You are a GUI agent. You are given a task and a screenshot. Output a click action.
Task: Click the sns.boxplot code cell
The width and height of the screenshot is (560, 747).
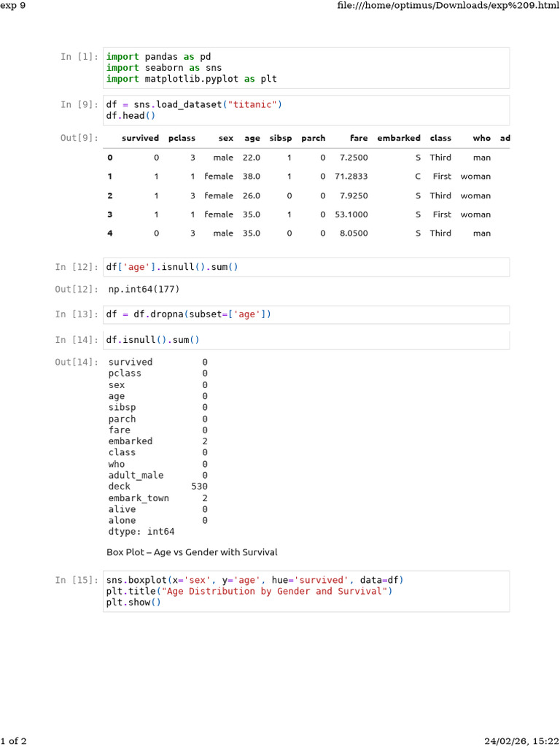306,591
